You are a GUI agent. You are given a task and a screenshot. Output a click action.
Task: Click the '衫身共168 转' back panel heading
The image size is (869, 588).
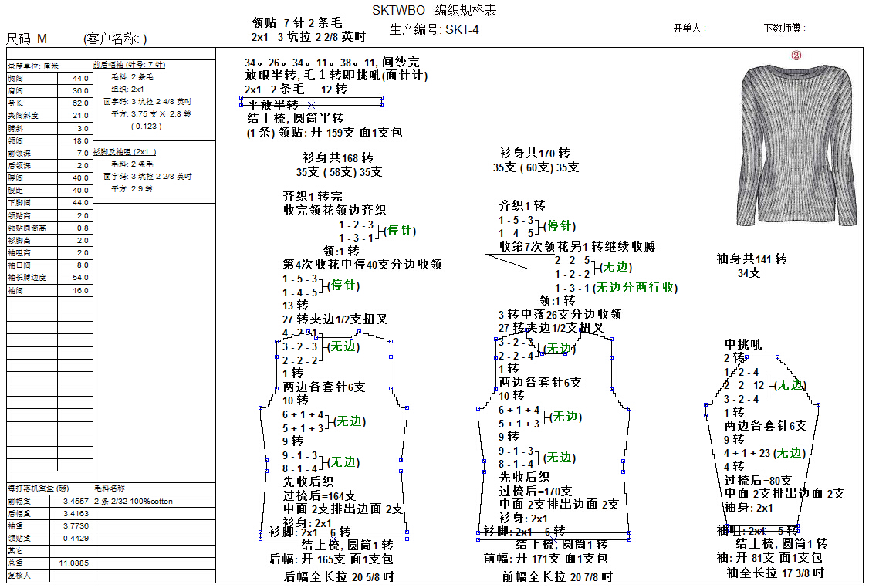point(338,158)
